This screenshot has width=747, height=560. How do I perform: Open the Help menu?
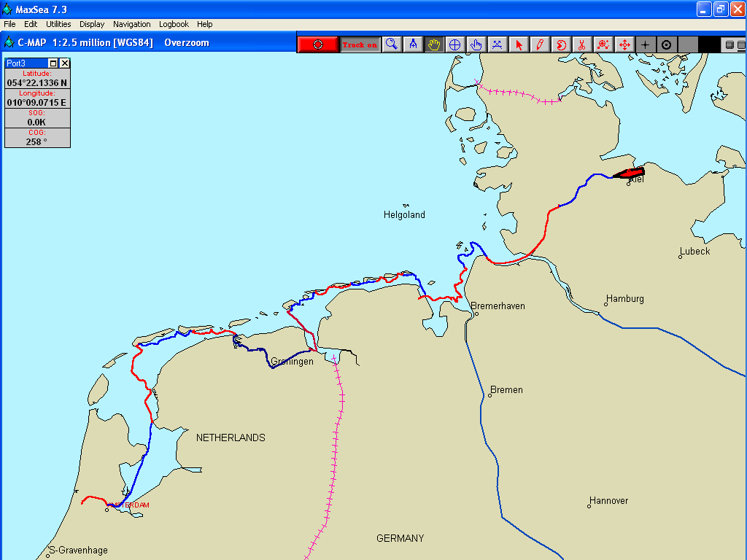(205, 24)
